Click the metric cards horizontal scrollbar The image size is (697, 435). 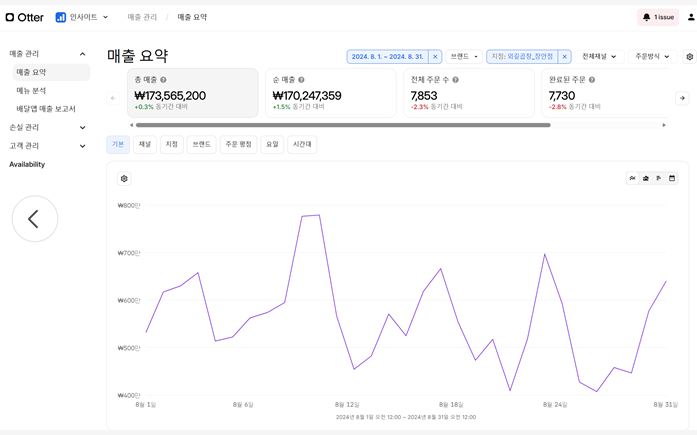click(x=343, y=125)
